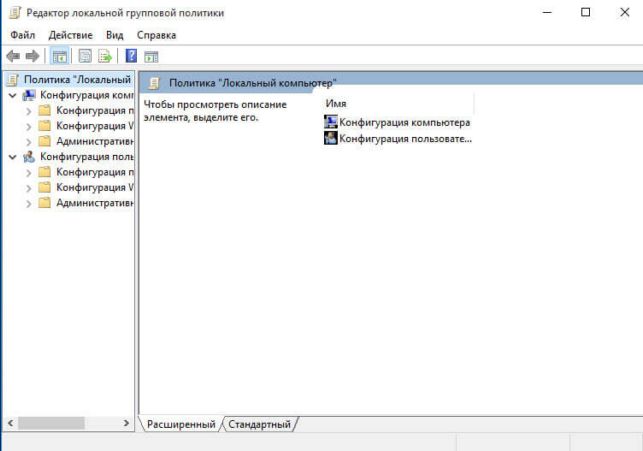Select Политика "Локальный root node in tree
The width and height of the screenshot is (643, 451).
click(78, 80)
